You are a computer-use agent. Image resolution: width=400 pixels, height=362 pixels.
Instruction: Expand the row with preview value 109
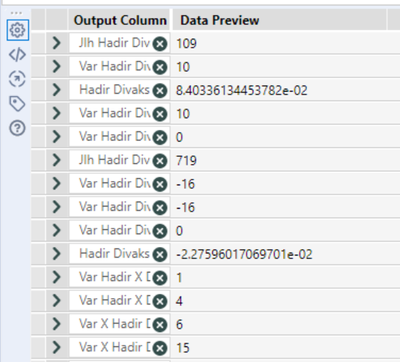pyautogui.click(x=57, y=43)
